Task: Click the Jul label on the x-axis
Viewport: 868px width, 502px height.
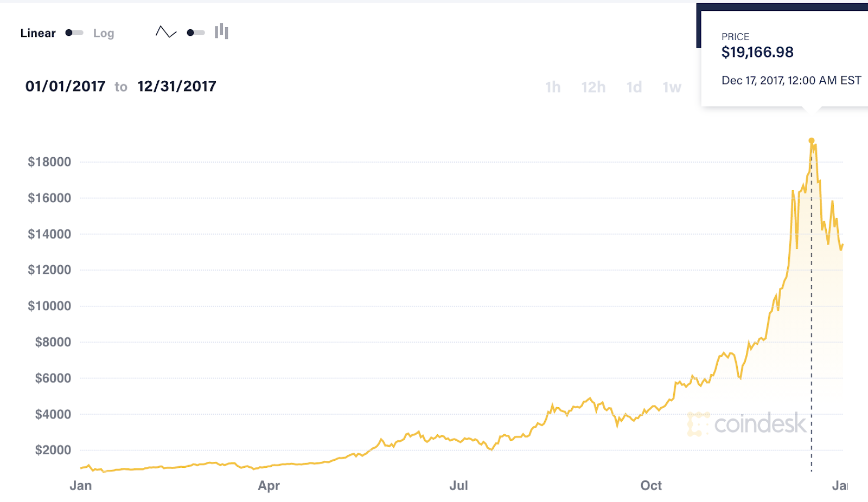Action: [458, 485]
